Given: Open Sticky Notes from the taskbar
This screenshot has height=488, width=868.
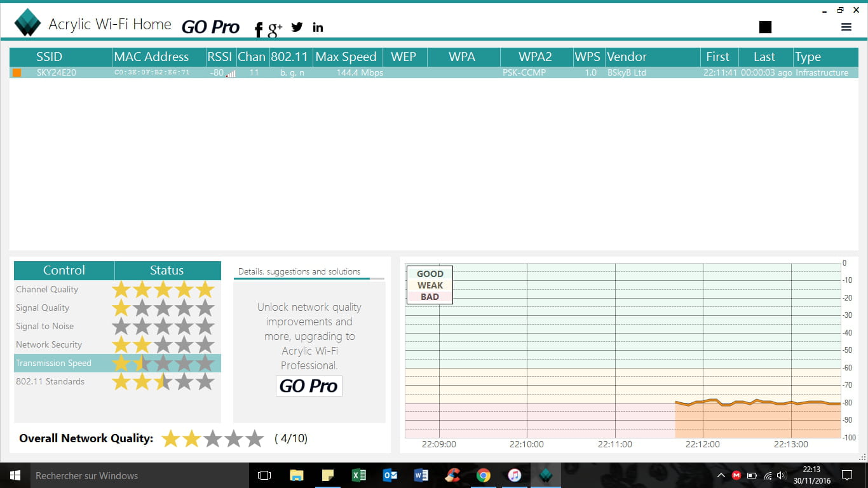Looking at the screenshot, I should 328,475.
